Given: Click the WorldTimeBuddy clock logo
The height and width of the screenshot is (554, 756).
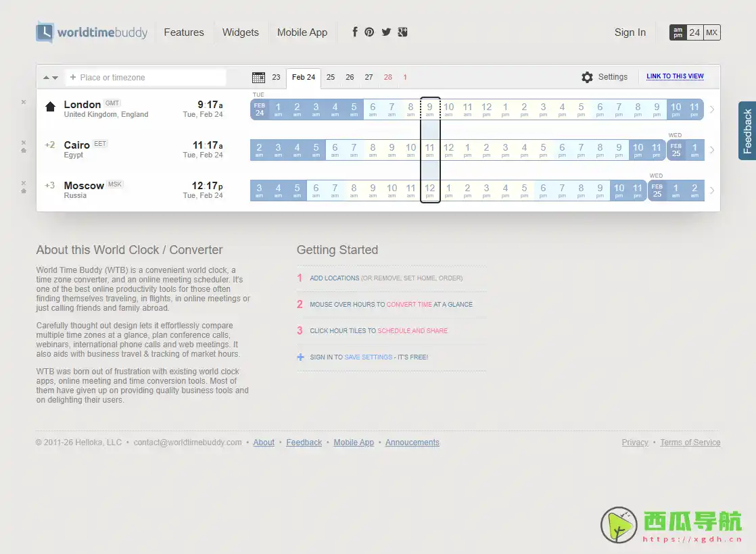Looking at the screenshot, I should tap(45, 32).
